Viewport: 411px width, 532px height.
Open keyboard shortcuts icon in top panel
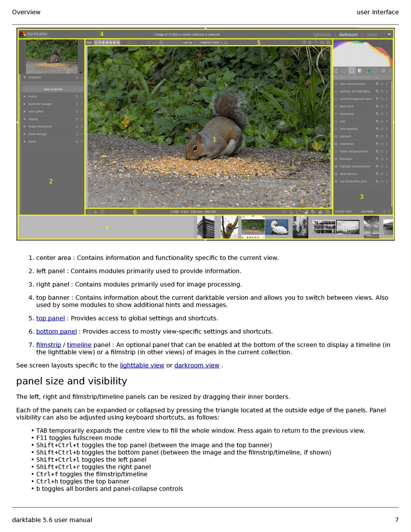[322, 42]
